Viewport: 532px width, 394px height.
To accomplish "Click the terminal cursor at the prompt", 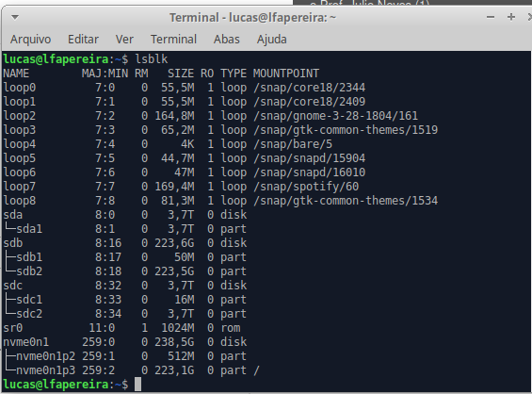I will coord(137,385).
